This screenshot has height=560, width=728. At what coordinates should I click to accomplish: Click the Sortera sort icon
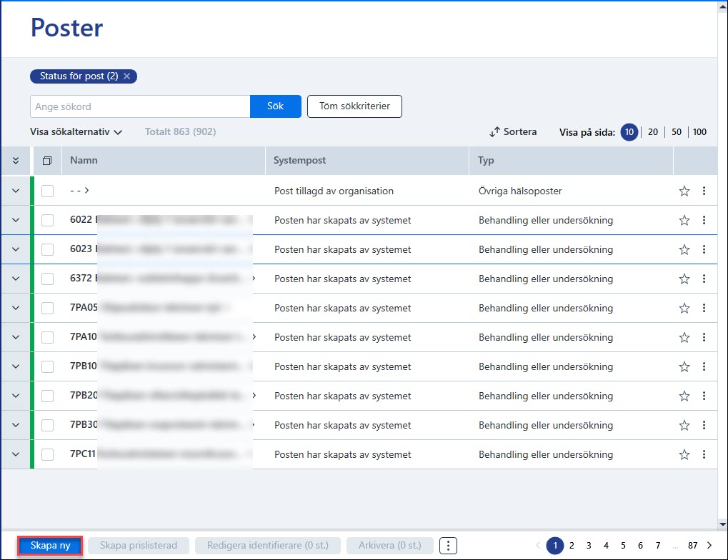[x=494, y=132]
